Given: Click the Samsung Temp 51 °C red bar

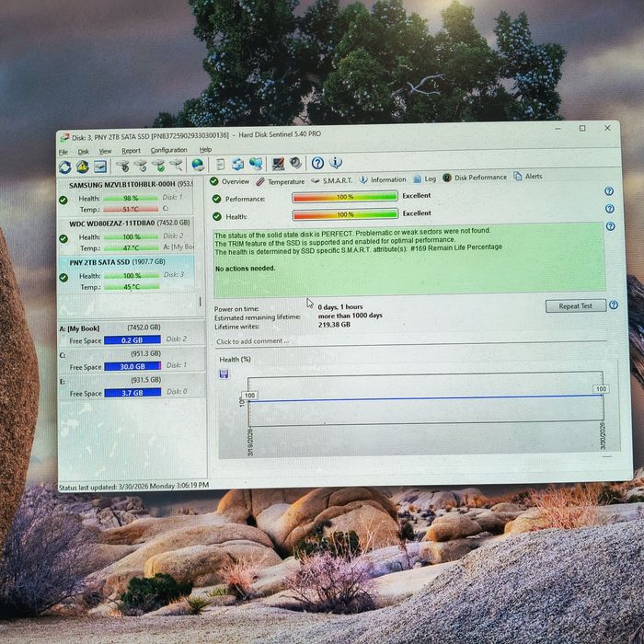Looking at the screenshot, I should coord(131,210).
